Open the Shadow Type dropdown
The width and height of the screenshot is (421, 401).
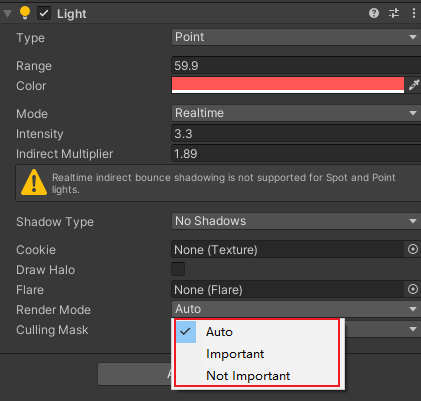click(296, 221)
